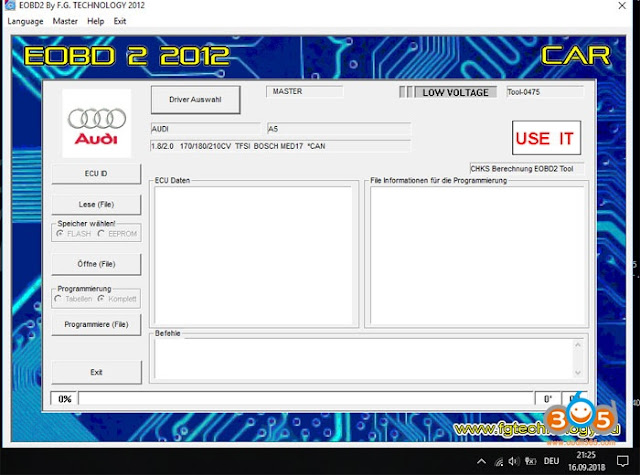Open the Language menu
Viewport: 640px width, 475px height.
[25, 21]
